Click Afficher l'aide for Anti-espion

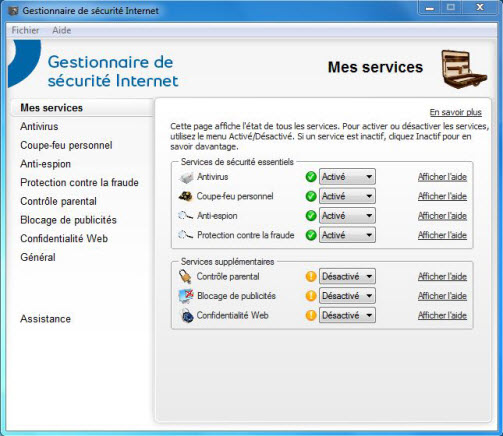pyautogui.click(x=442, y=216)
